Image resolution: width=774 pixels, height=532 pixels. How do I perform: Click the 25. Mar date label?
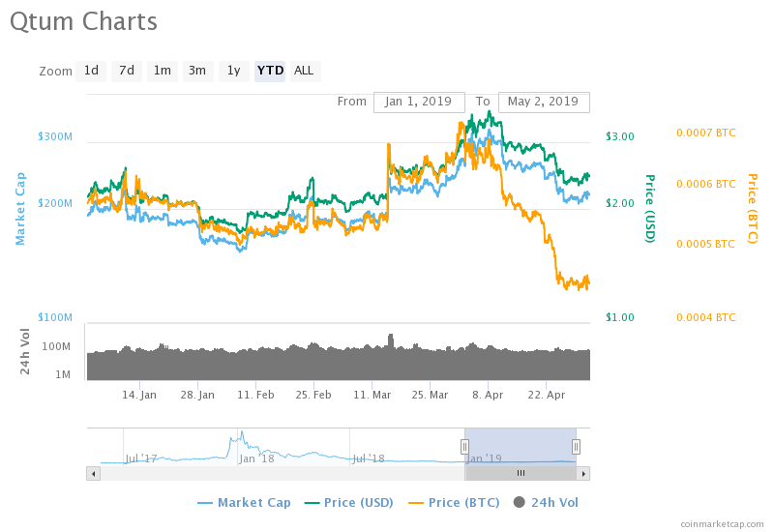coord(430,395)
